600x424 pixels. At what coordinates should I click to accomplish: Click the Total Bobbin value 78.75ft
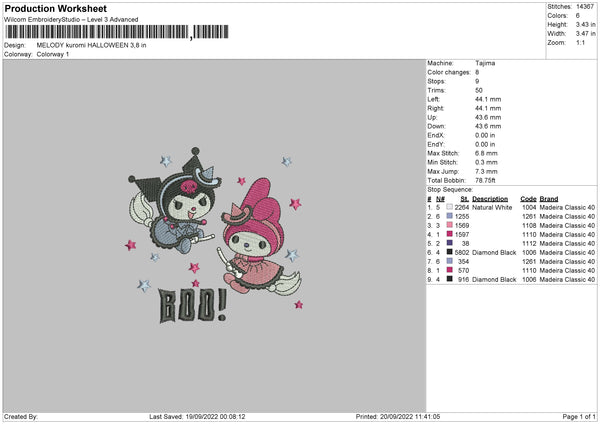pyautogui.click(x=485, y=180)
